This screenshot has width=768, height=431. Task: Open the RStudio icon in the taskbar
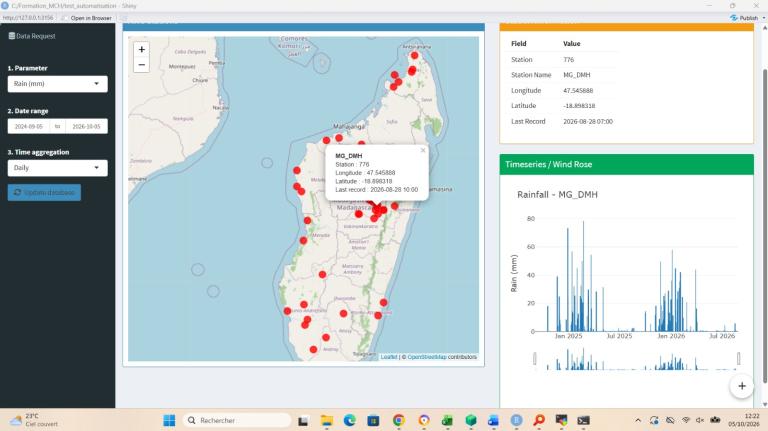[516, 420]
